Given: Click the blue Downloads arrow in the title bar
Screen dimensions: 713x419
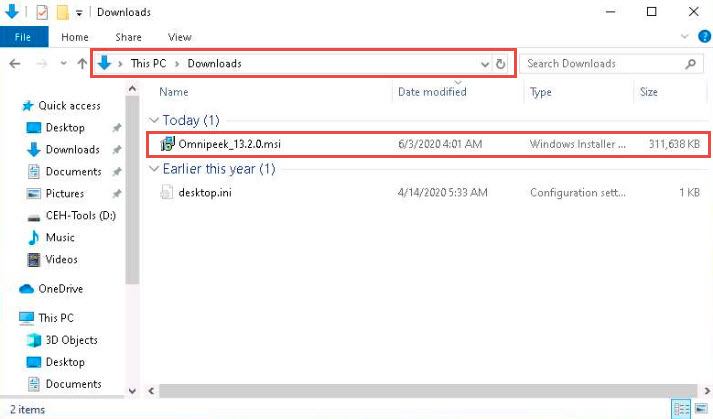Looking at the screenshot, I should (x=12, y=12).
